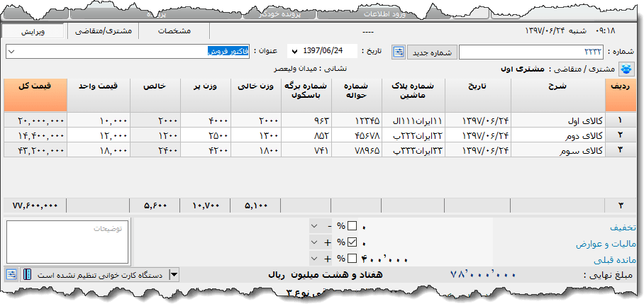Image resolution: width=644 pixels, height=304 pixels.
Task: Click the customer name مشتری اول
Action: pos(522,69)
